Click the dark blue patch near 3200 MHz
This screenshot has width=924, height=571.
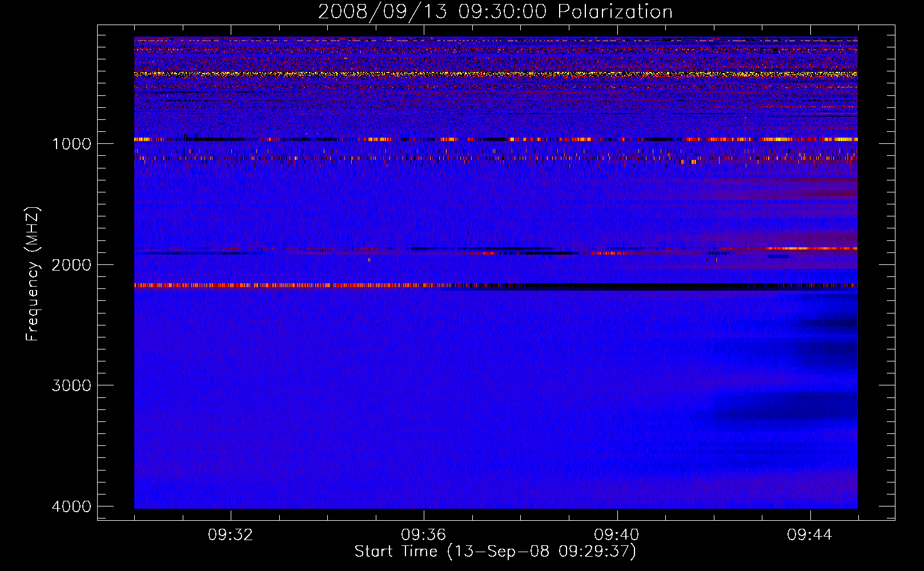coord(785,407)
